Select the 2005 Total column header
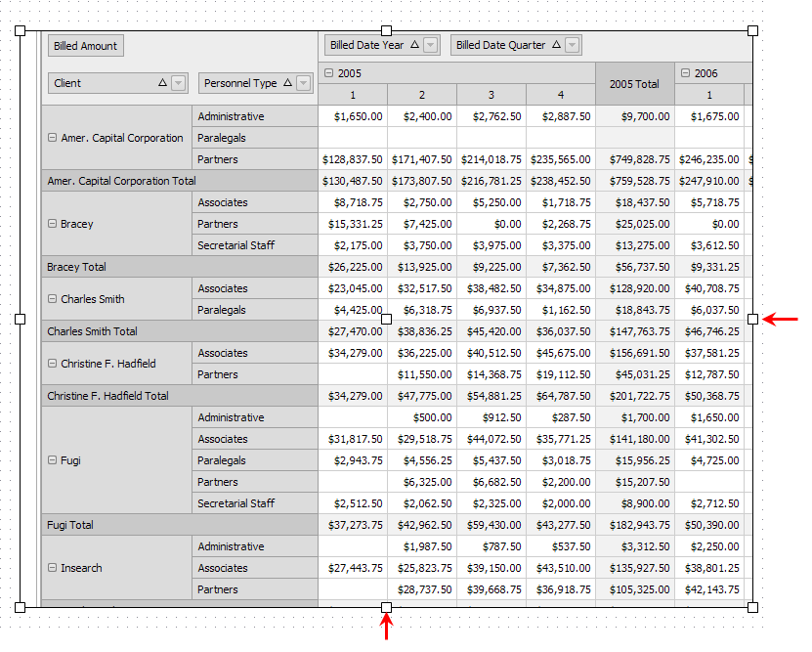Screen dimensions: 812x652 [x=634, y=84]
